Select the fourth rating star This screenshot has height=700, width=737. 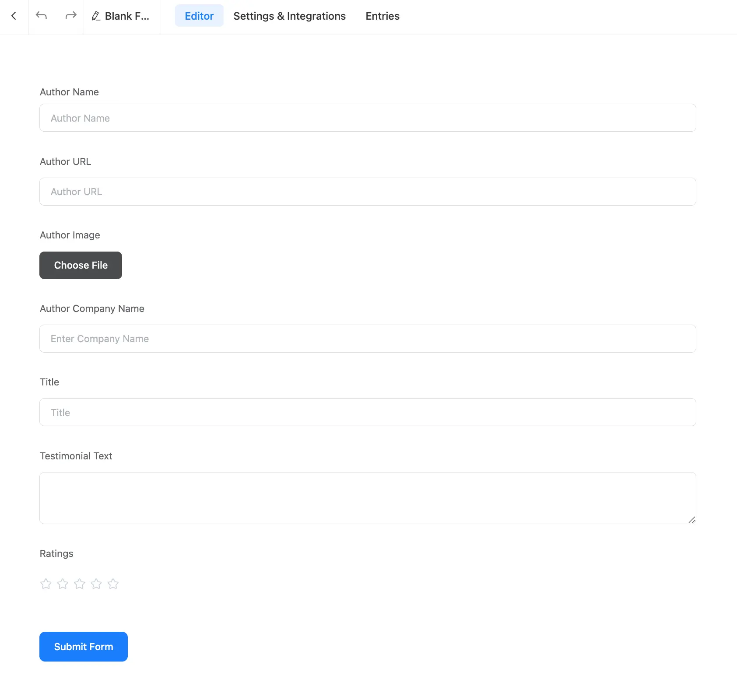(x=96, y=584)
